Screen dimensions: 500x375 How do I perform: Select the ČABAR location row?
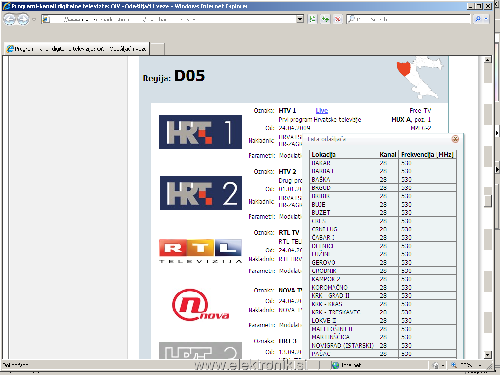tap(382, 238)
